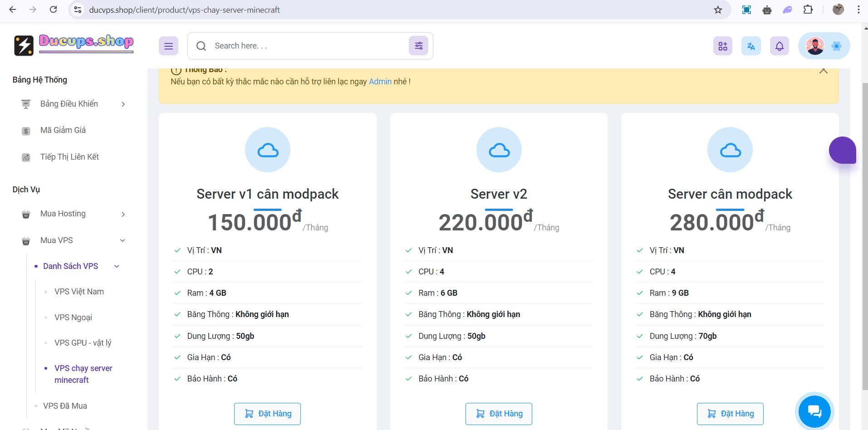868x430 pixels.
Task: Click the Server v1 cân modpack cloud icon
Action: (268, 150)
